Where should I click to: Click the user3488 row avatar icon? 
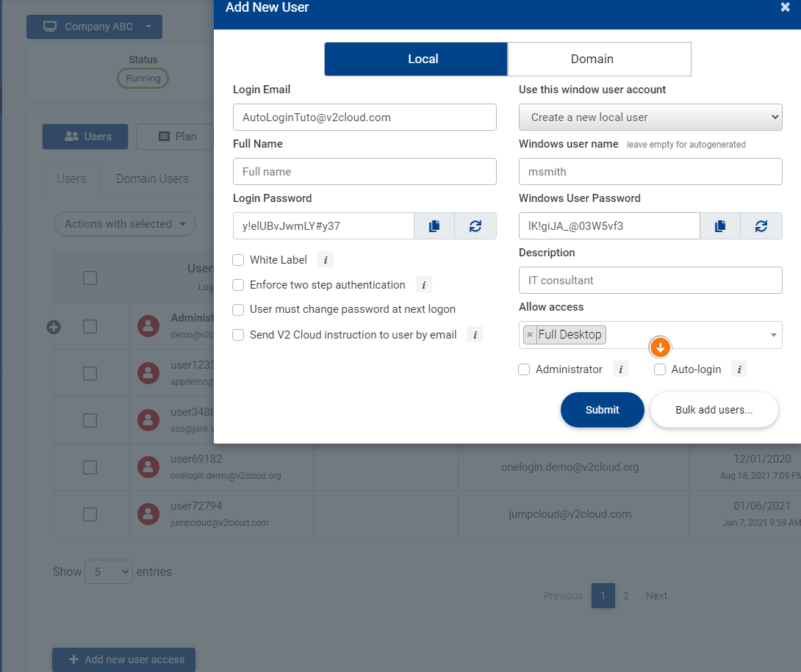(148, 420)
